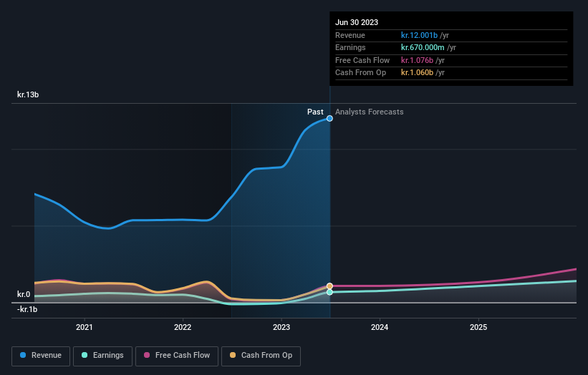The height and width of the screenshot is (375, 588).
Task: Click the kr.1.060b cash from op value
Action: pyautogui.click(x=417, y=73)
